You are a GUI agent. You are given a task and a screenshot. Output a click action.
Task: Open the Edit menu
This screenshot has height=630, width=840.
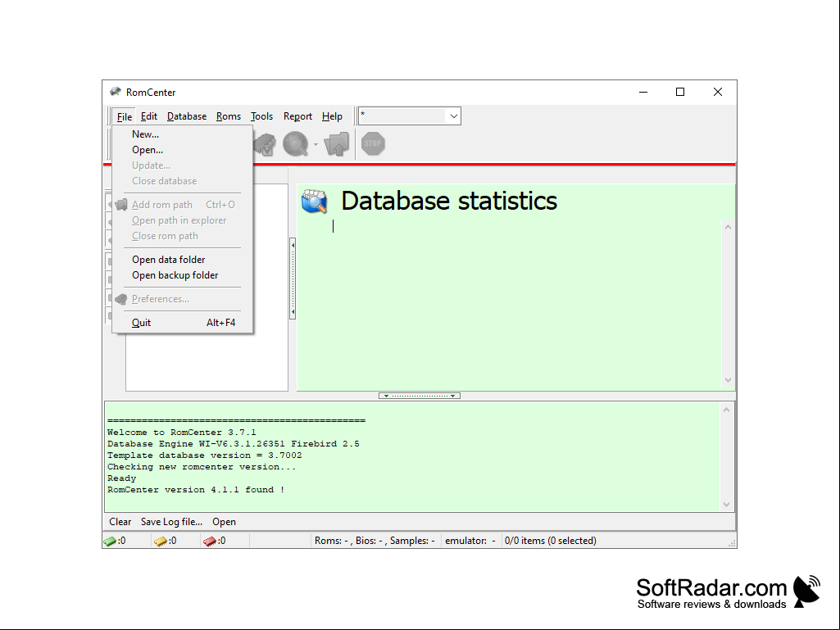tap(149, 116)
